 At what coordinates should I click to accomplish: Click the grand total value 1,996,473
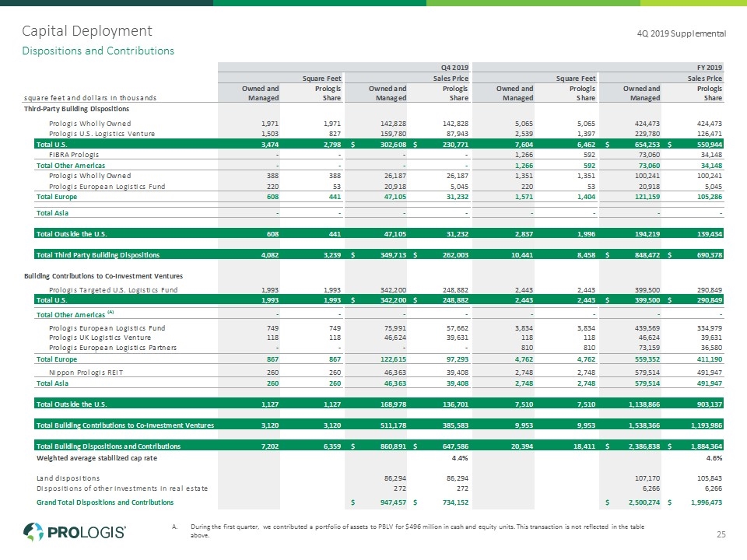(707, 502)
